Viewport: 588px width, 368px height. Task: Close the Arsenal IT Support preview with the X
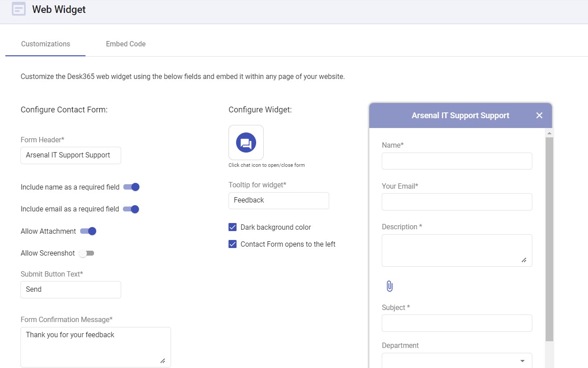click(539, 115)
